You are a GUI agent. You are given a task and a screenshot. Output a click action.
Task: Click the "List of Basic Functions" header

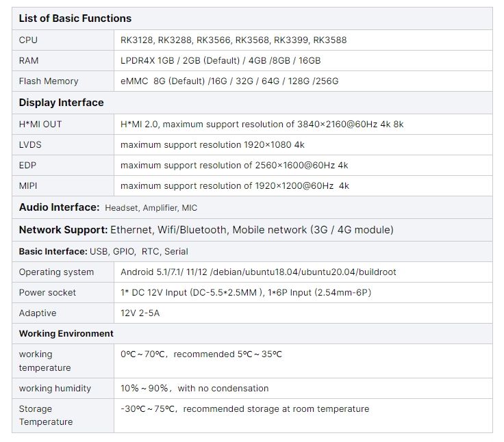(x=75, y=18)
